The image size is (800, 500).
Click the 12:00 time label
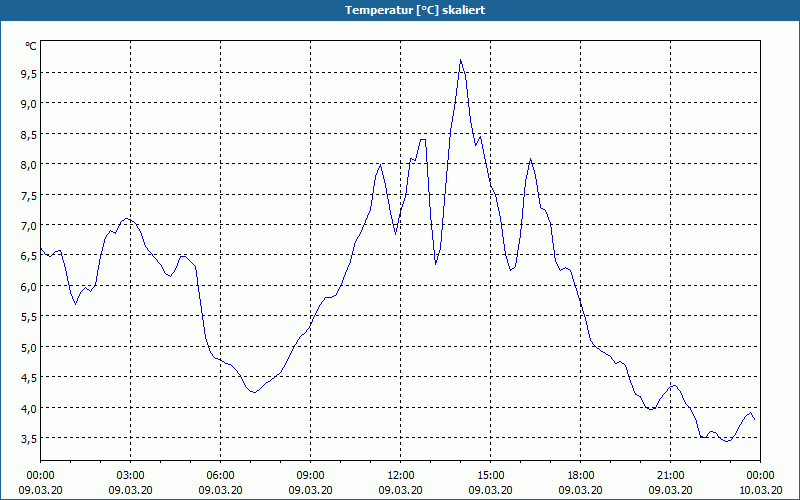pos(401,476)
